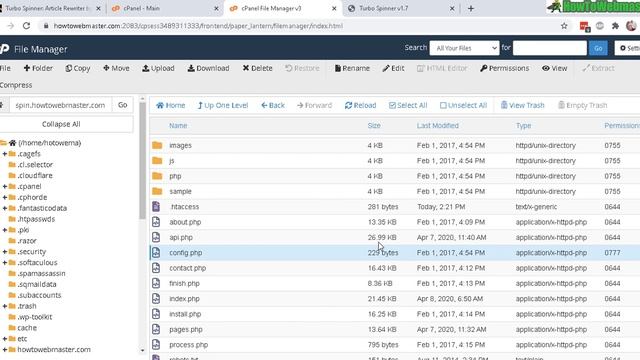This screenshot has width=640, height=360.
Task: Sort by the Last Modified column header
Action: [438, 126]
